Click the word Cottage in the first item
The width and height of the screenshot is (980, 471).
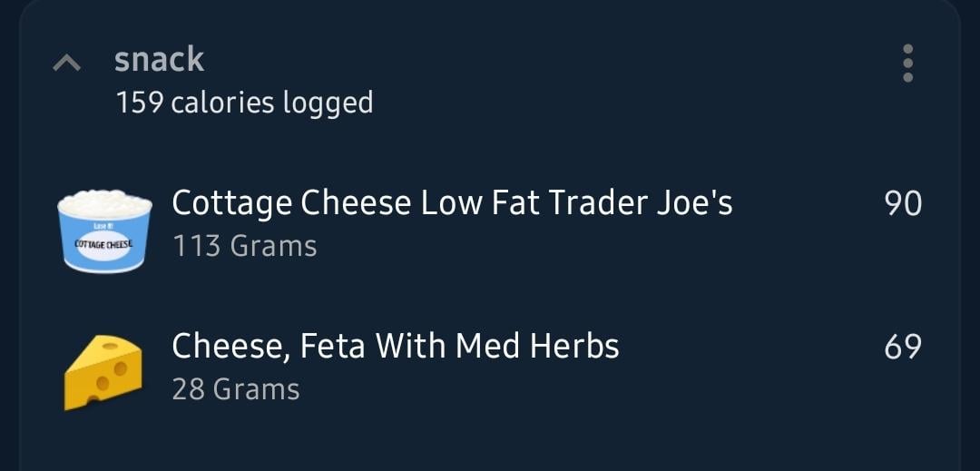point(231,204)
